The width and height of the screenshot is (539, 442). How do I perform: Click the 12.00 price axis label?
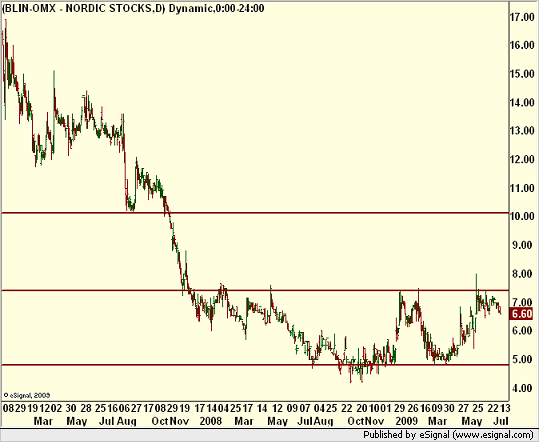pyautogui.click(x=522, y=159)
